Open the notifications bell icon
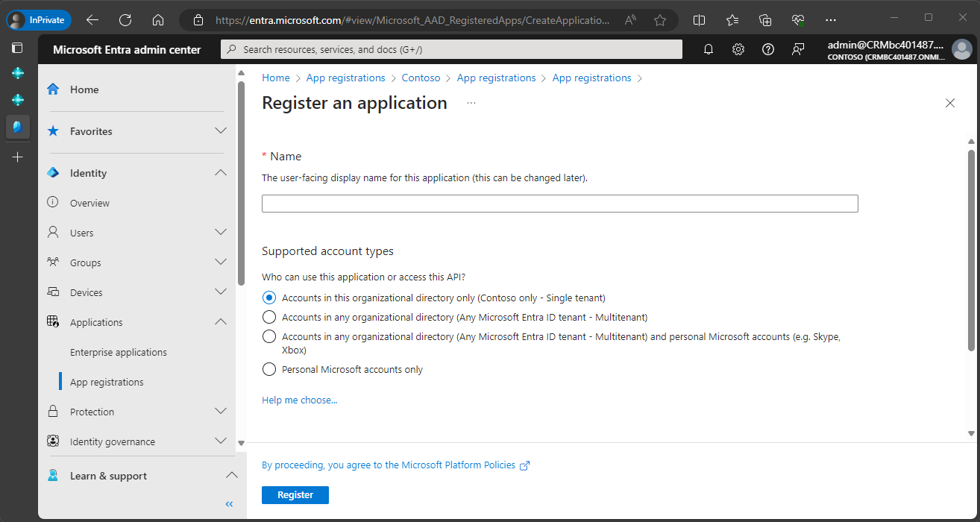The width and height of the screenshot is (980, 522). click(x=709, y=49)
